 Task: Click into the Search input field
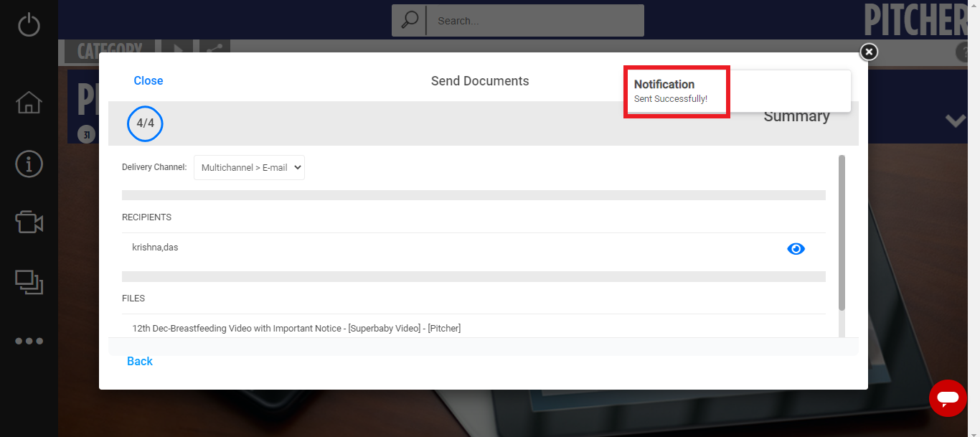(x=534, y=21)
